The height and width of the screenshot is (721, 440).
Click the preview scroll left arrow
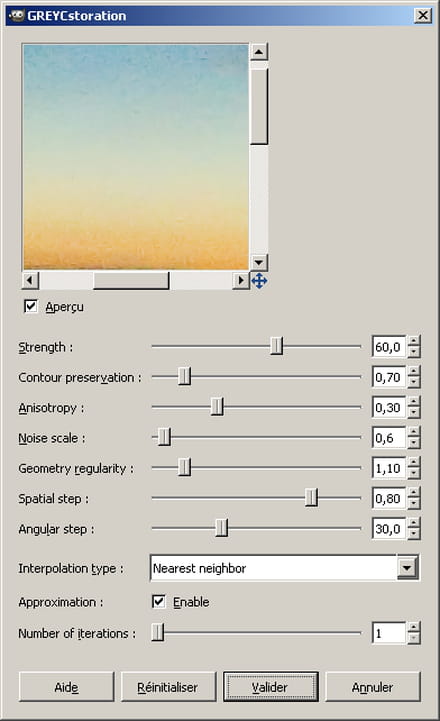[x=30, y=280]
